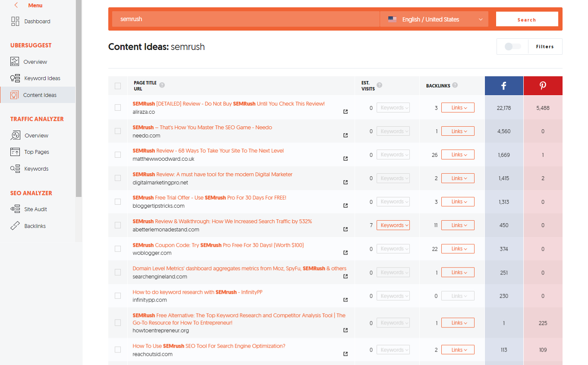Check the aliraza.co row checkbox
Screen dimensions: 588x365
tap(118, 107)
